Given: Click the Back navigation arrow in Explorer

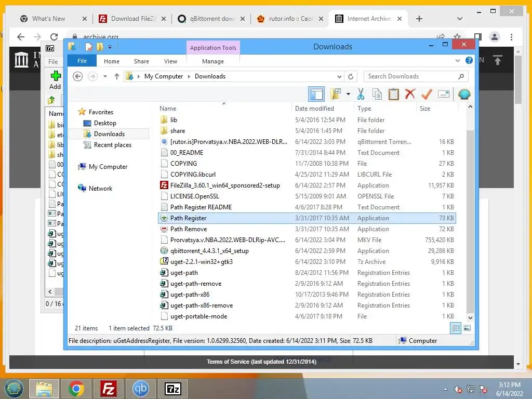Looking at the screenshot, I should [78, 76].
